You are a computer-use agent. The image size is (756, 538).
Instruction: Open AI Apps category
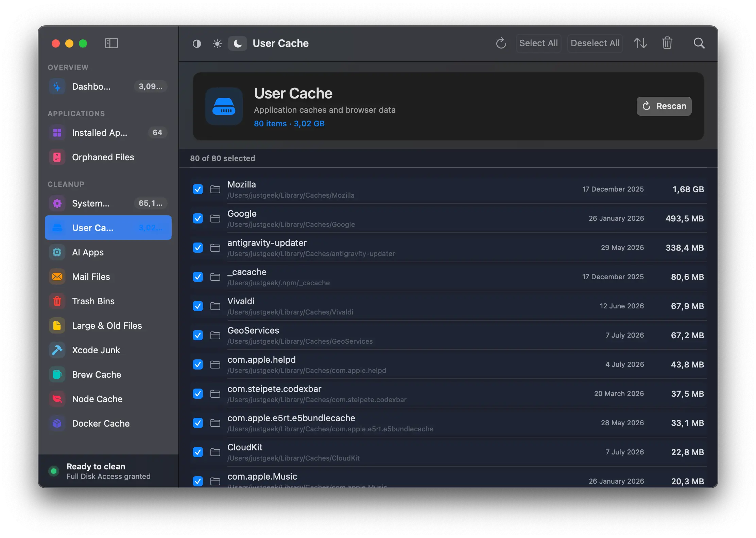[x=108, y=252]
